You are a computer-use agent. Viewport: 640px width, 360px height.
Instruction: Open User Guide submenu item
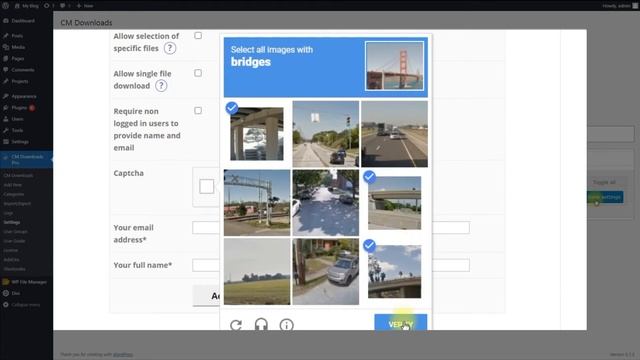tap(15, 241)
